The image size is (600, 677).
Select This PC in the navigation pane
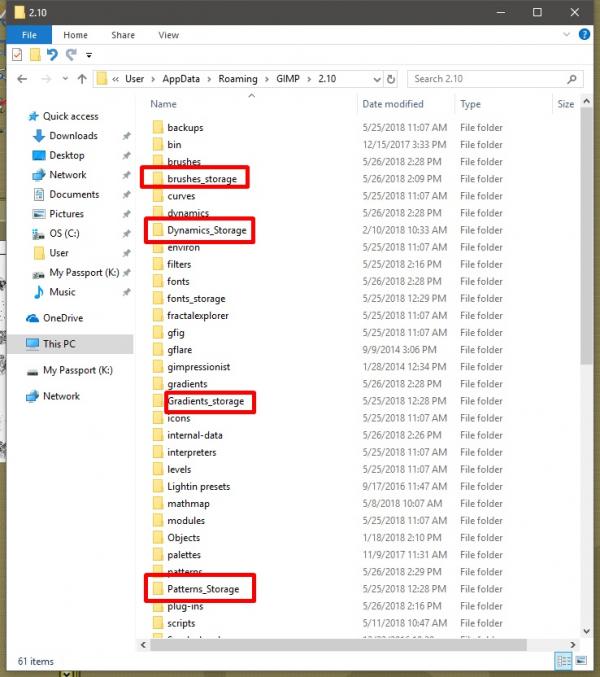[x=59, y=344]
